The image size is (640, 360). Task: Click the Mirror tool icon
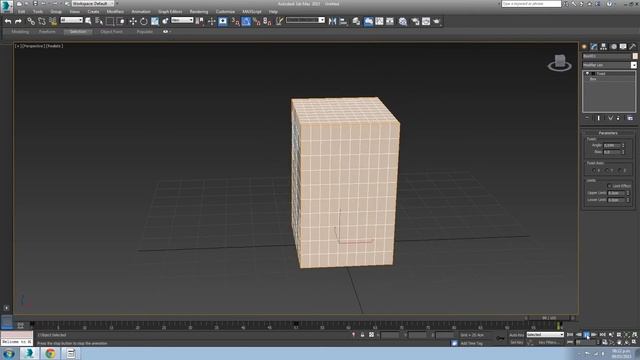coord(332,21)
